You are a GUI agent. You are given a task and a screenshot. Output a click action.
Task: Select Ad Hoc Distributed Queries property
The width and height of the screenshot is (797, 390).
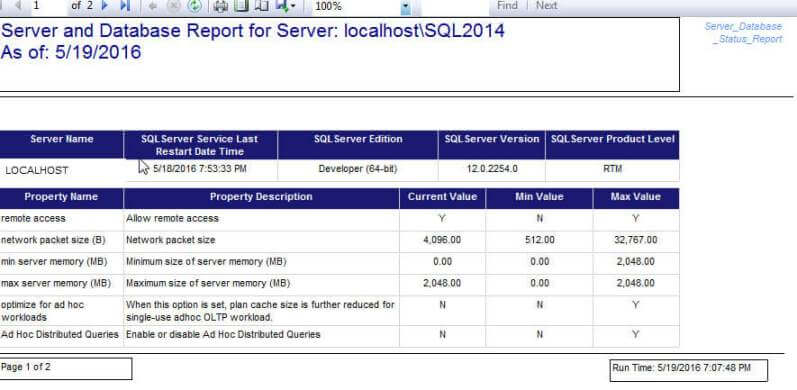tap(59, 335)
